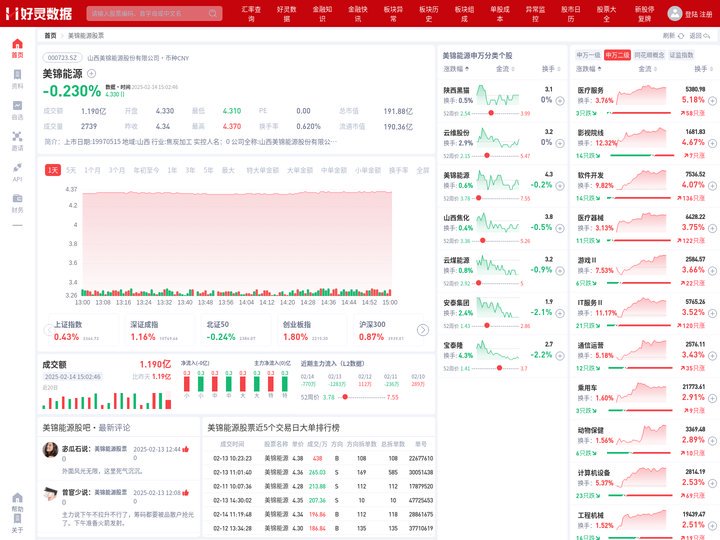Click the 52周价 range dot under 近期主力流入
Screen dimensions: 720x540
click(345, 397)
